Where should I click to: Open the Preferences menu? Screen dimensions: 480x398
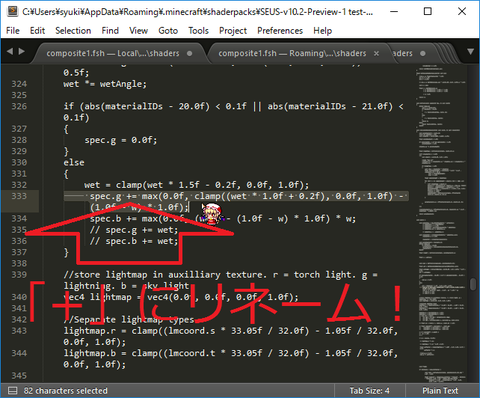(x=280, y=31)
